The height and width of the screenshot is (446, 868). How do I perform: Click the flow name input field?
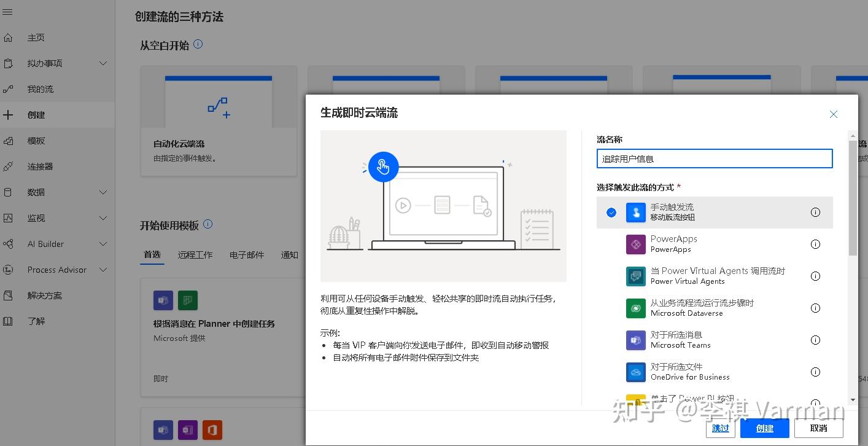[x=715, y=158]
